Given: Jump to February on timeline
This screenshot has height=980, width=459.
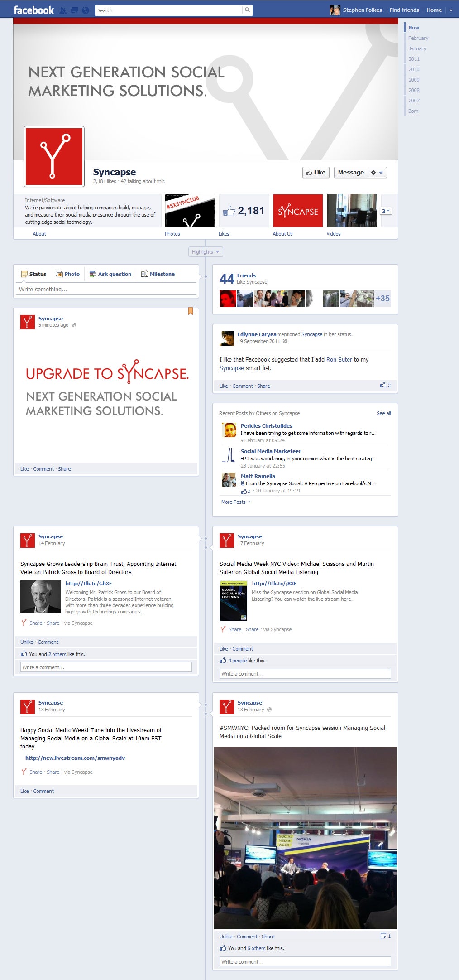Looking at the screenshot, I should coord(418,38).
